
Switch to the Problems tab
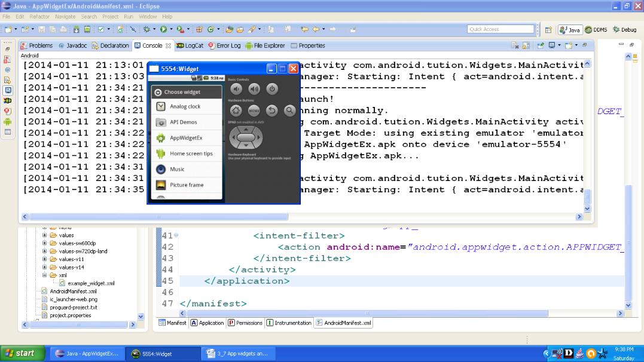pyautogui.click(x=36, y=45)
